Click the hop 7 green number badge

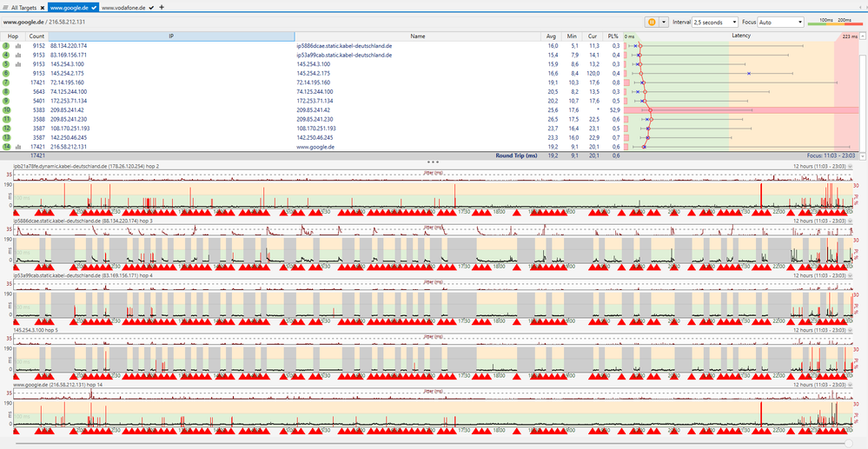(6, 82)
